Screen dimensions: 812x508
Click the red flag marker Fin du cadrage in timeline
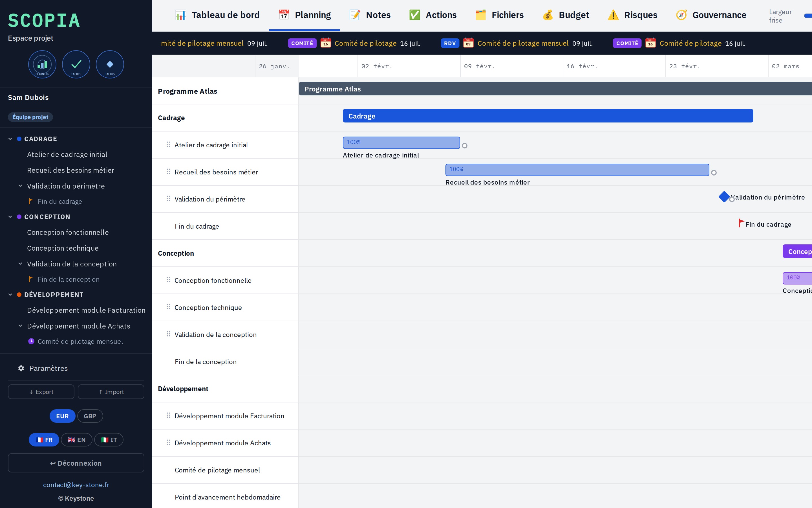pos(741,223)
